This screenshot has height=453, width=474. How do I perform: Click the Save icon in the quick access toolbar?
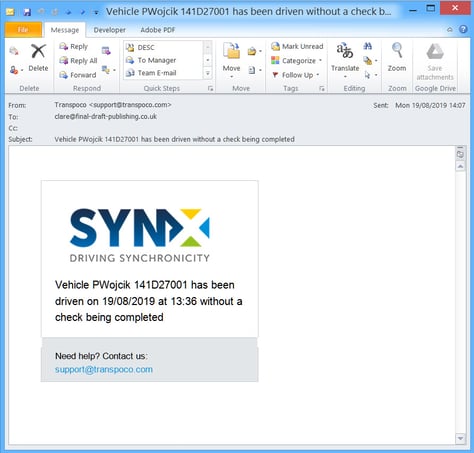[x=27, y=12]
